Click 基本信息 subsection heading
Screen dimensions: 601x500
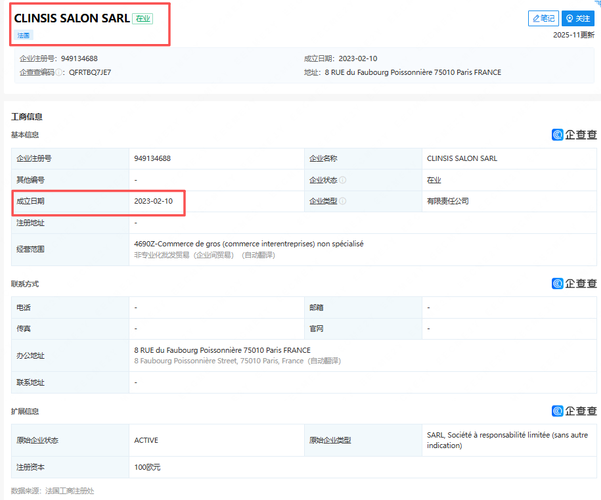click(x=25, y=135)
